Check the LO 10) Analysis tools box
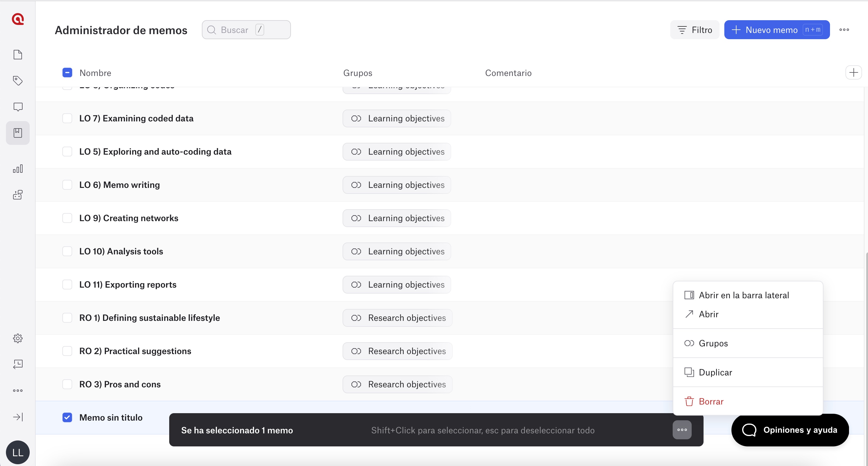This screenshot has height=466, width=868. [x=67, y=251]
